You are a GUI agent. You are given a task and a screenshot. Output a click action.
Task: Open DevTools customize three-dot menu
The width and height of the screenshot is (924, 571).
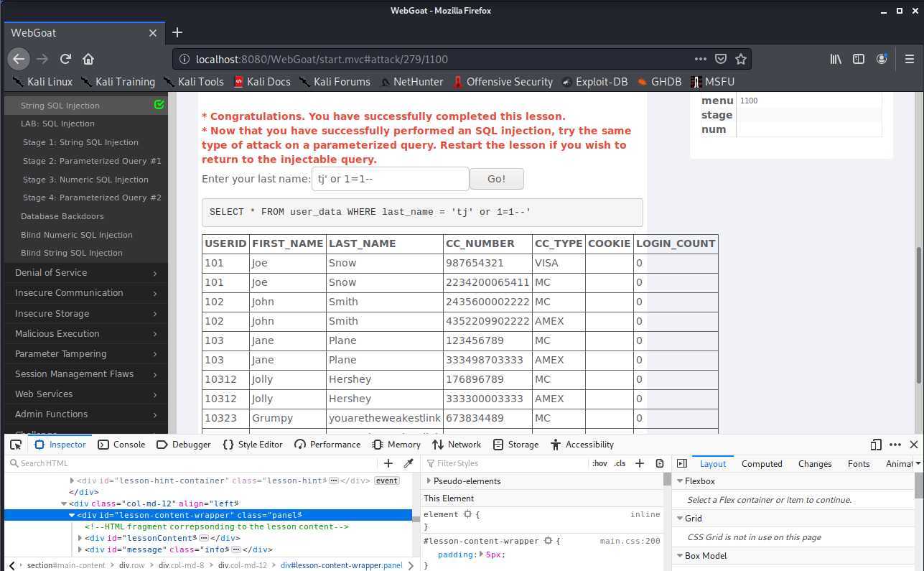tap(895, 445)
